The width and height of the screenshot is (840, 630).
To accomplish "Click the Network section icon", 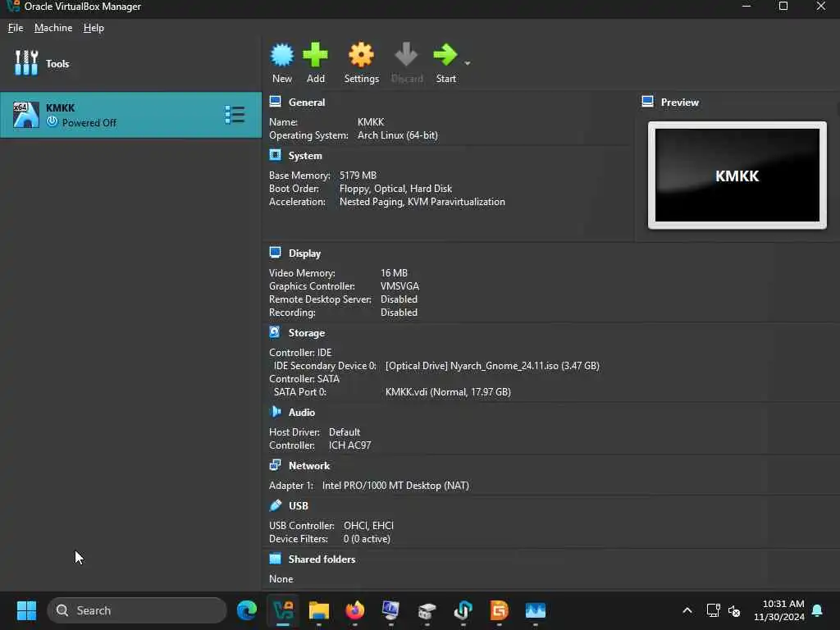I will 276,465.
